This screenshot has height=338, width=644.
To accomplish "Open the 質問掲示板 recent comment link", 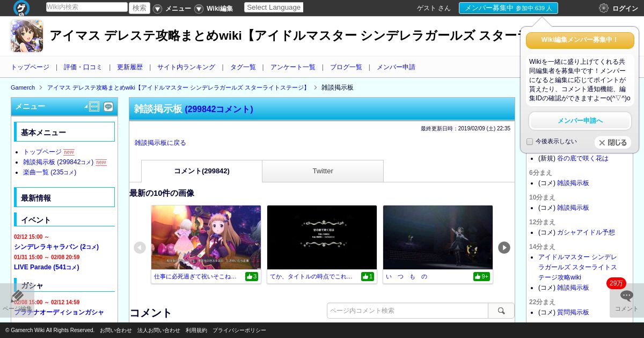I will click(573, 312).
